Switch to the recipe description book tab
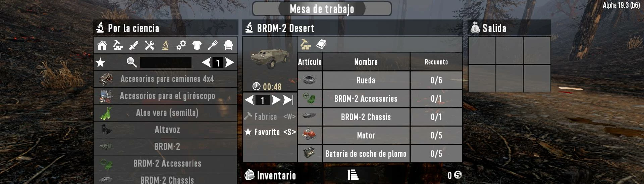644x184 pixels. point(321,44)
